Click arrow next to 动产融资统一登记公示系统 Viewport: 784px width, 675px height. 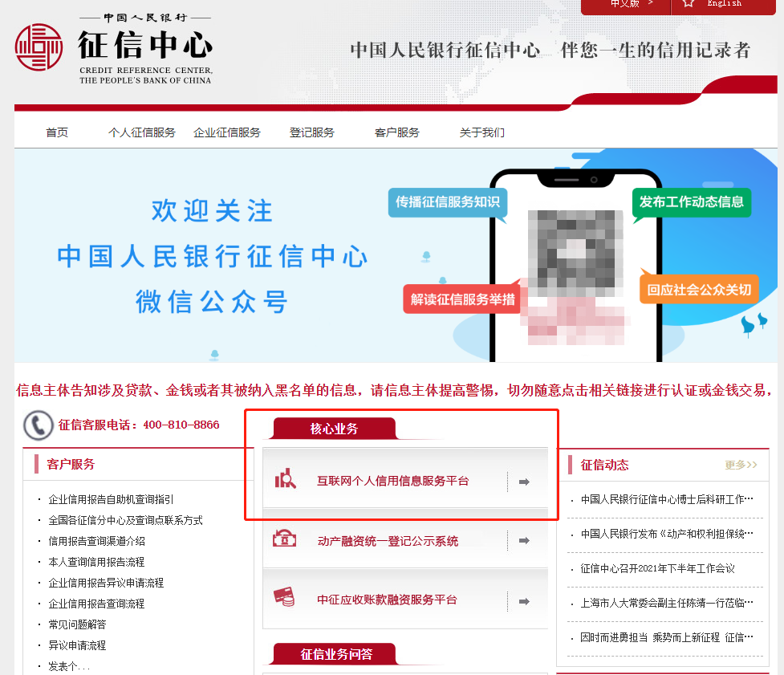[x=524, y=540]
